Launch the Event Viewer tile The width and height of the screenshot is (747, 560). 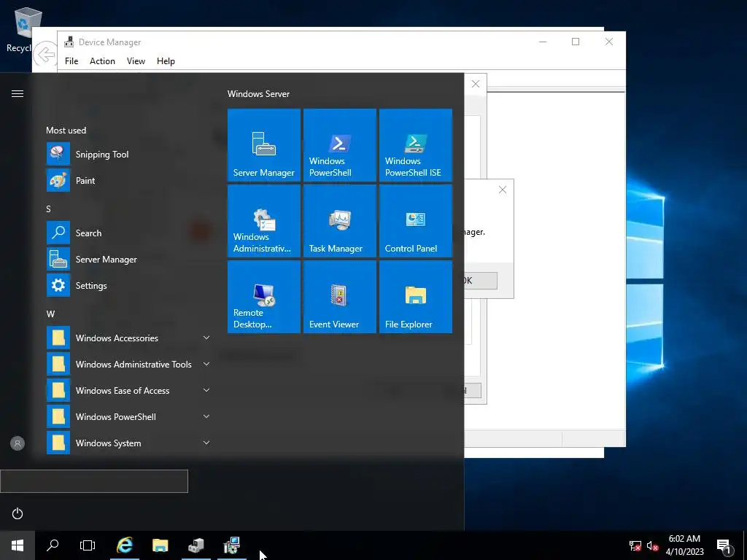[x=340, y=297]
